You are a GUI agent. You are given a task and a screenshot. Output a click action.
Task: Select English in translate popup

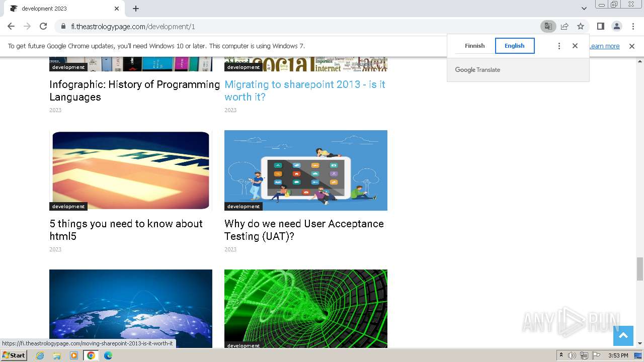click(515, 46)
